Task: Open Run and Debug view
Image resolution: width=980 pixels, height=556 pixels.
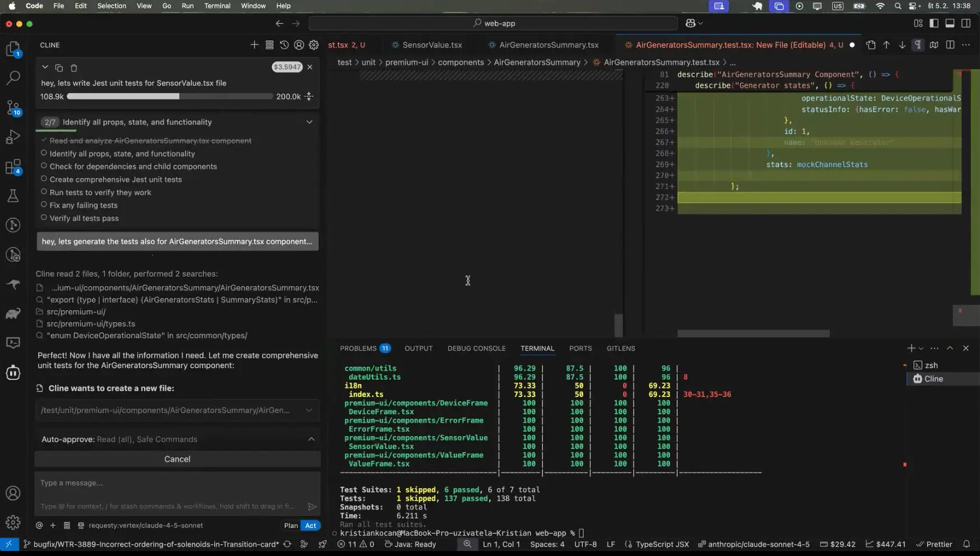Action: (x=13, y=137)
